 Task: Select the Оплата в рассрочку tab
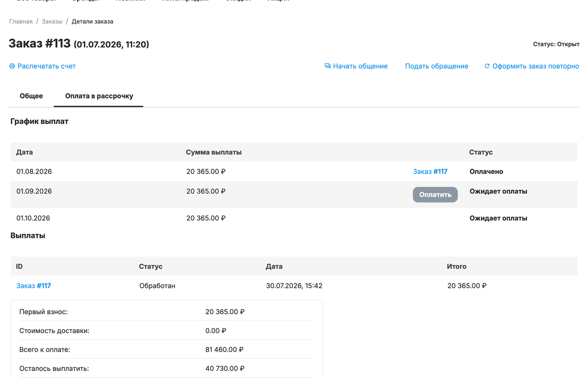coord(99,96)
